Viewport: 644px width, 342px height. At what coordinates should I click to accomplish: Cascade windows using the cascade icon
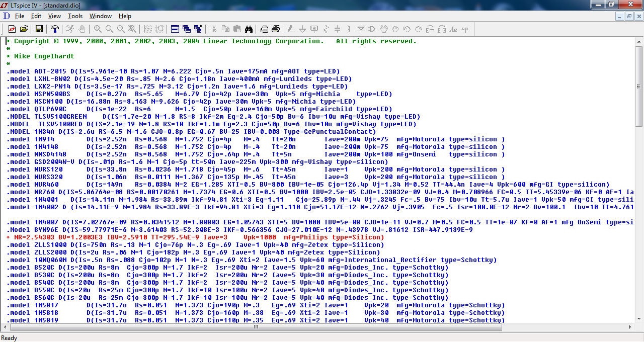(186, 29)
